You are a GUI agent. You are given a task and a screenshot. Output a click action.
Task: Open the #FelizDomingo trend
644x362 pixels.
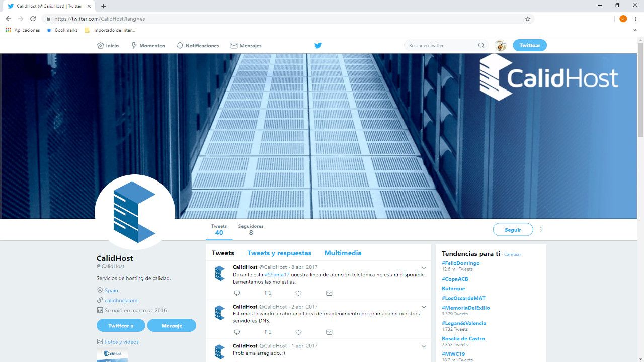[461, 263]
